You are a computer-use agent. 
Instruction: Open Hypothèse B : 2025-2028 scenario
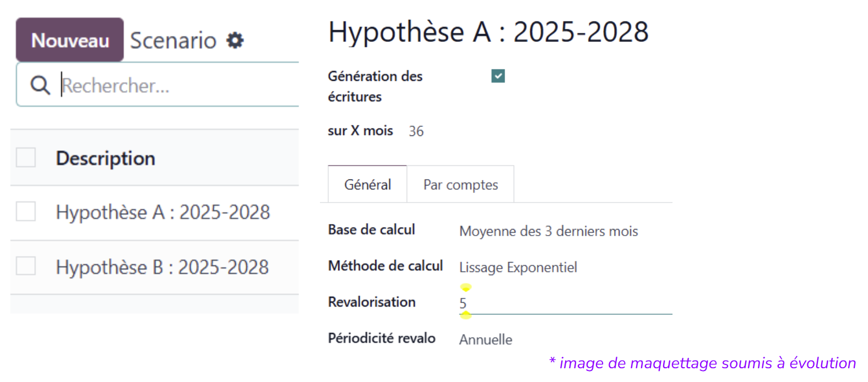coord(162,268)
